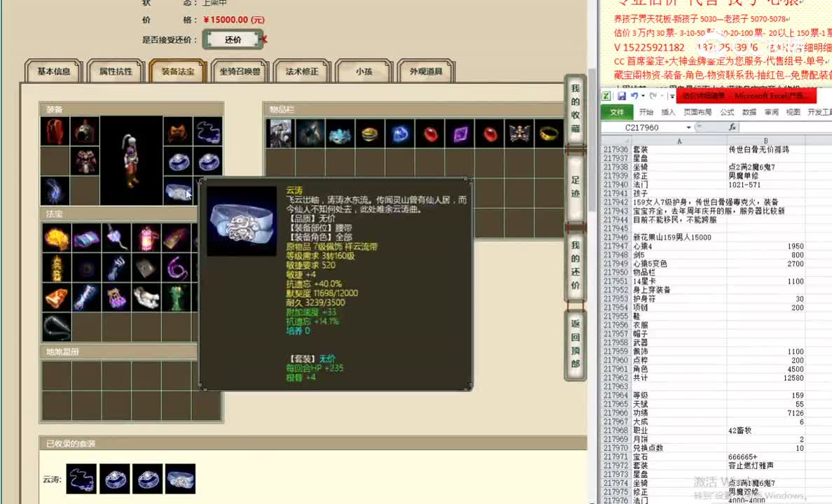Switch to the 基本信息 tab

coord(54,71)
